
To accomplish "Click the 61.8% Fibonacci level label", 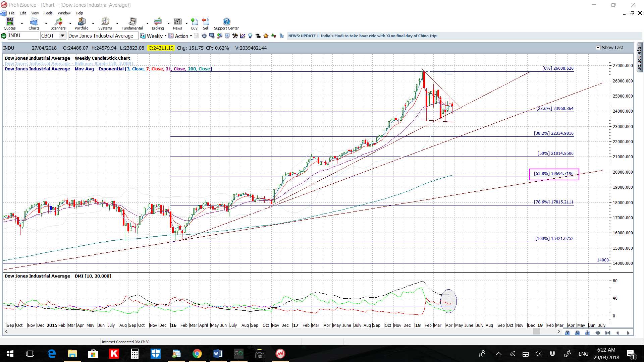I will [x=554, y=174].
